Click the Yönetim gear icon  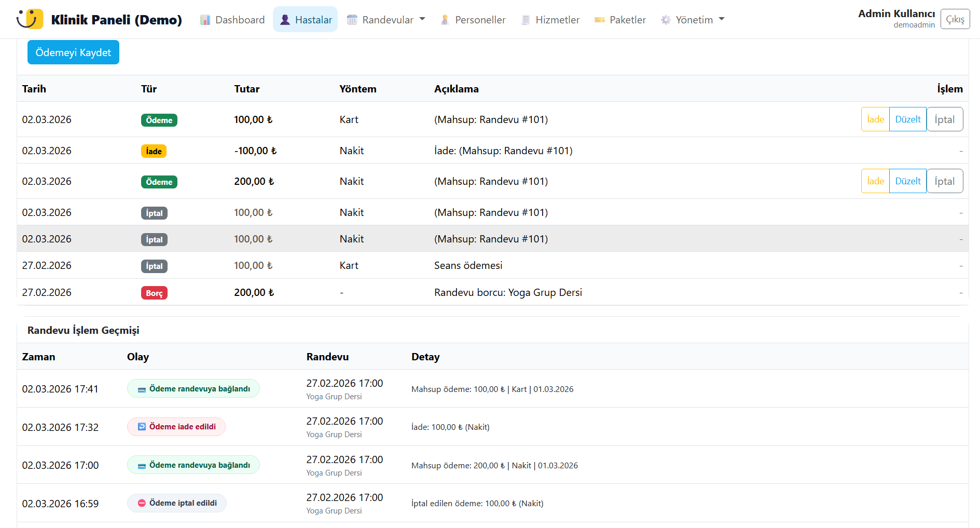[666, 20]
